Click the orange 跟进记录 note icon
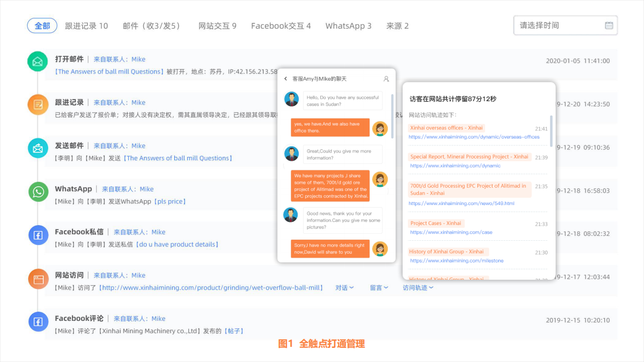Screen dimensions: 644x362 [x=37, y=105]
